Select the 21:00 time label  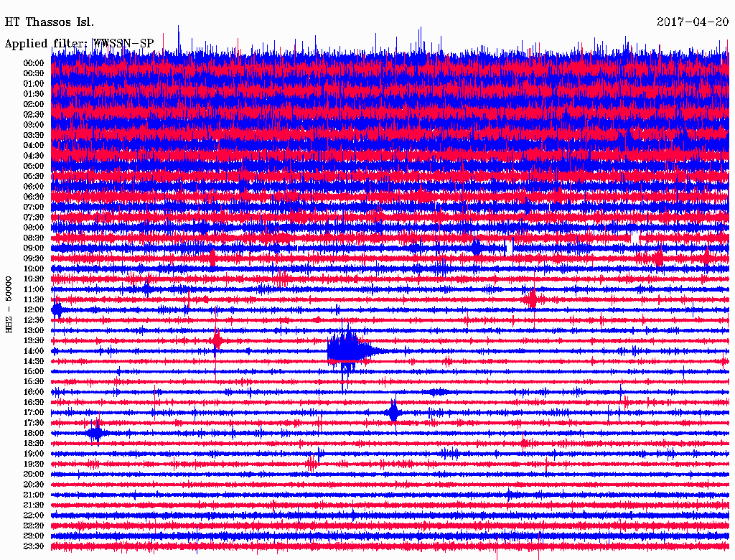[x=33, y=495]
